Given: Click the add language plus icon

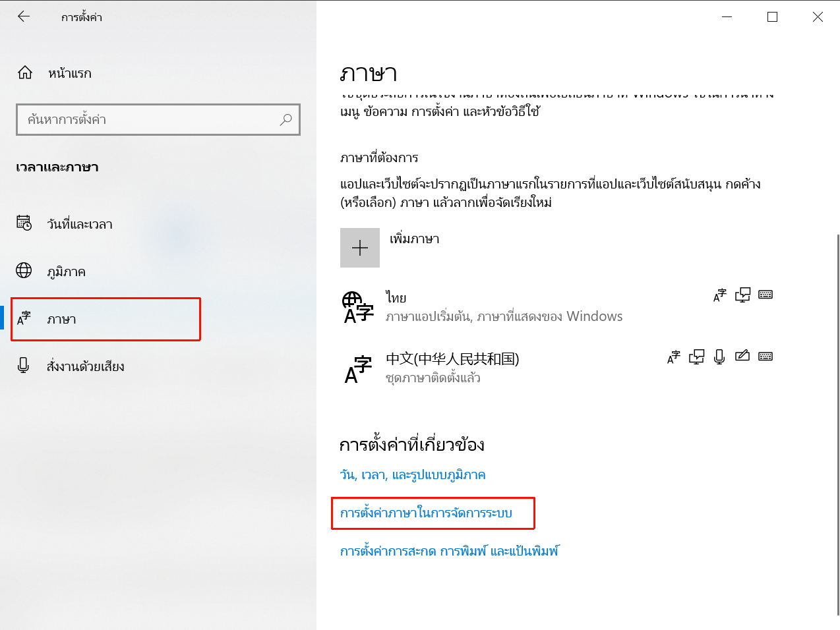Looking at the screenshot, I should (360, 248).
